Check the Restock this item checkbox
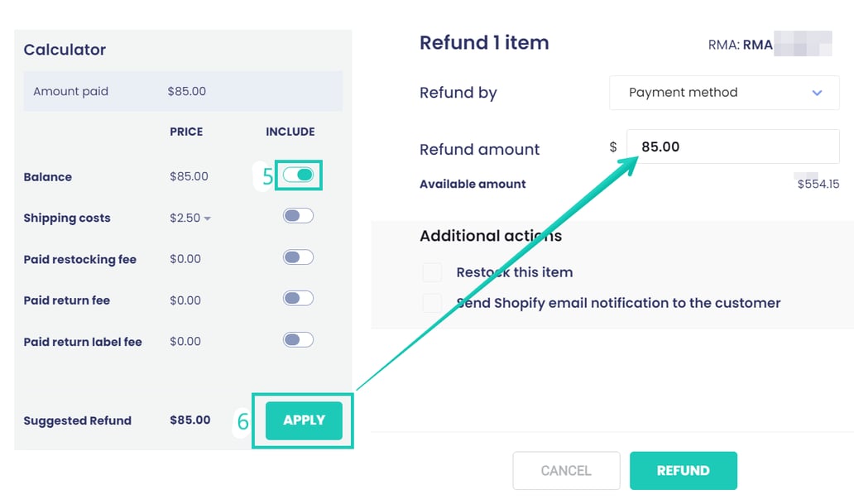Screen dimensions: 854x504 pyautogui.click(x=432, y=271)
